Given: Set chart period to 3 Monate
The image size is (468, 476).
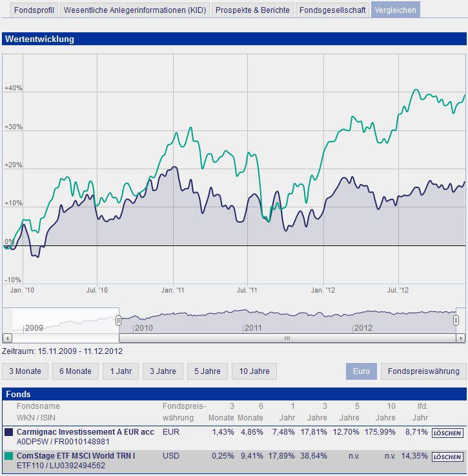Looking at the screenshot, I should (x=25, y=371).
